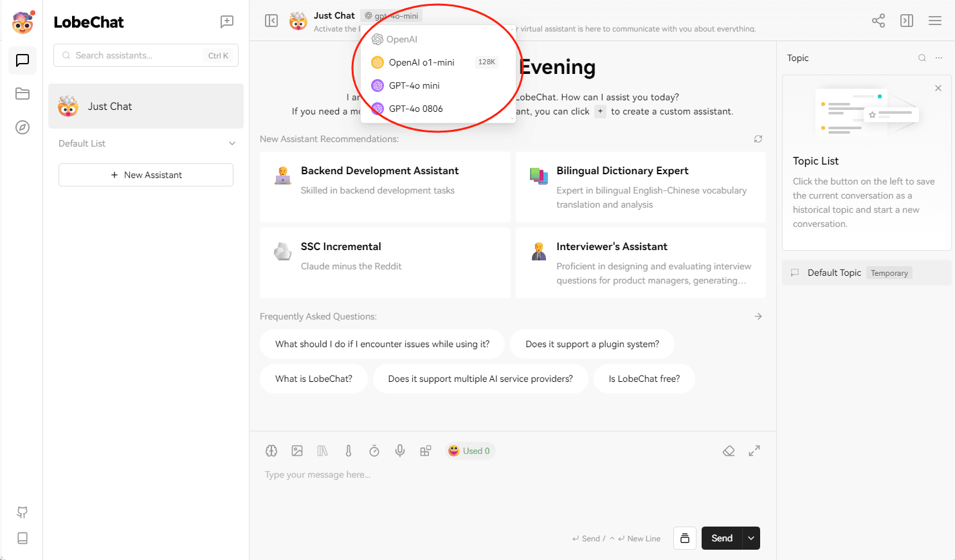Select GPT-4o mini model
The image size is (955, 560).
coord(437,86)
